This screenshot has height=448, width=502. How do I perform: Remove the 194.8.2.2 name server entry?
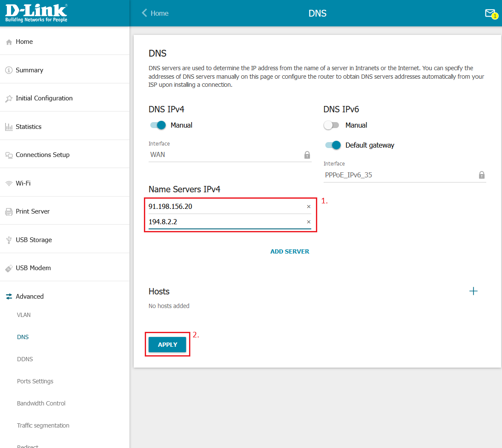coord(309,222)
